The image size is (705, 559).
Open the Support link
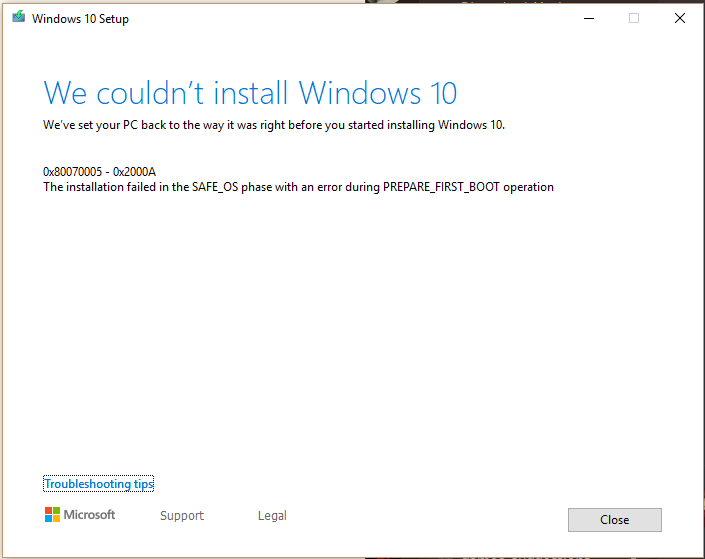(182, 515)
